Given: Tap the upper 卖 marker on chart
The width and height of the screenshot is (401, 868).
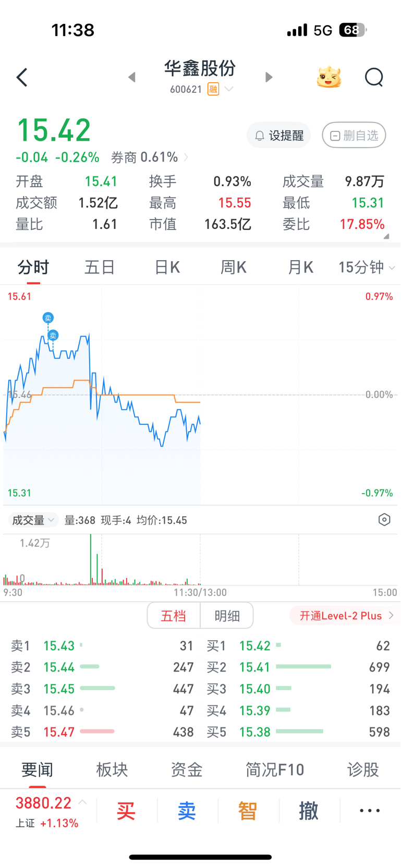Looking at the screenshot, I should click(48, 317).
